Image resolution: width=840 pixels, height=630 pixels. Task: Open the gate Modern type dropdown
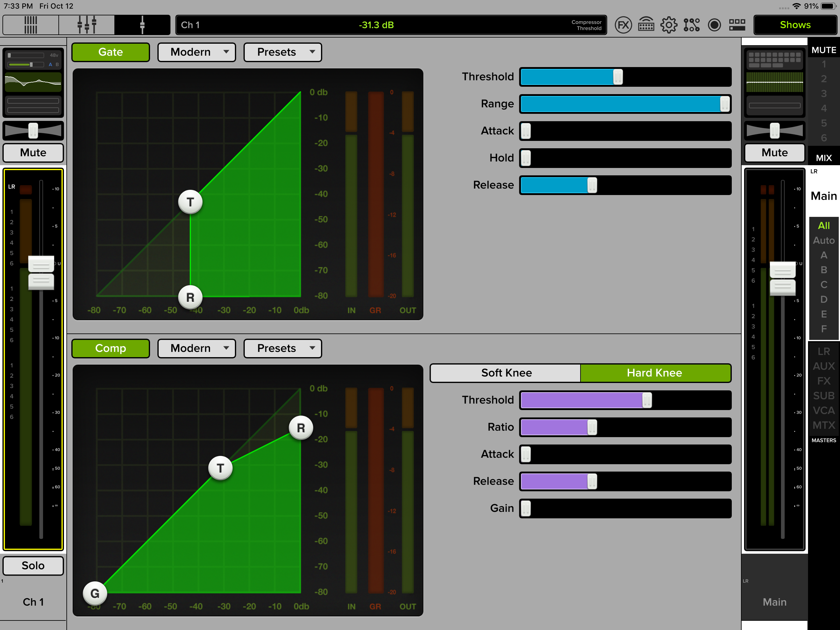[197, 52]
